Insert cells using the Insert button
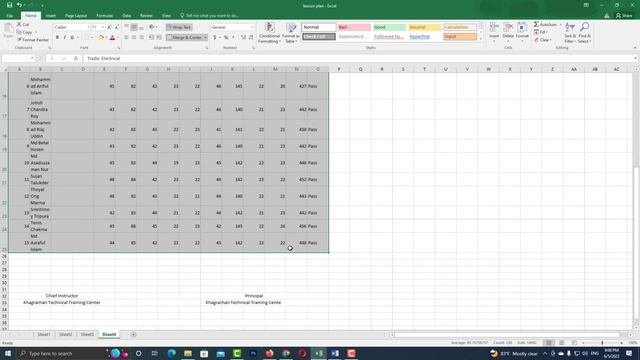 (494, 33)
